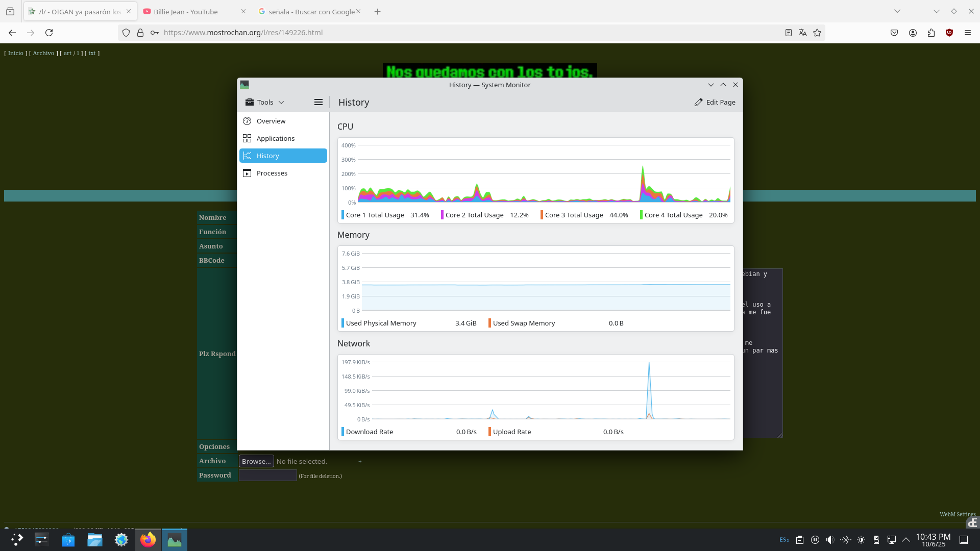Click the browser reload button

[49, 33]
